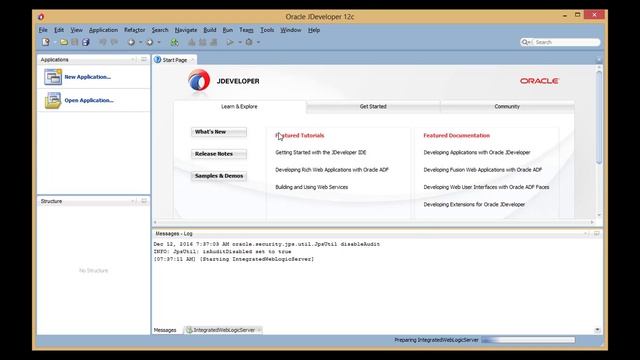This screenshot has width=640, height=360.
Task: Open Developing Fusion Web Applications with Oracle ADF
Action: (482, 170)
